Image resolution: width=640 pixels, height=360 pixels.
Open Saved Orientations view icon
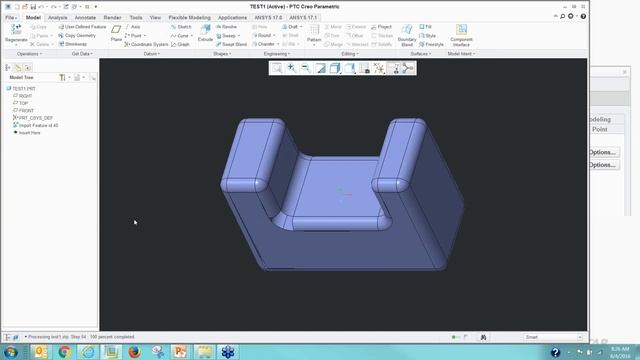pos(350,68)
